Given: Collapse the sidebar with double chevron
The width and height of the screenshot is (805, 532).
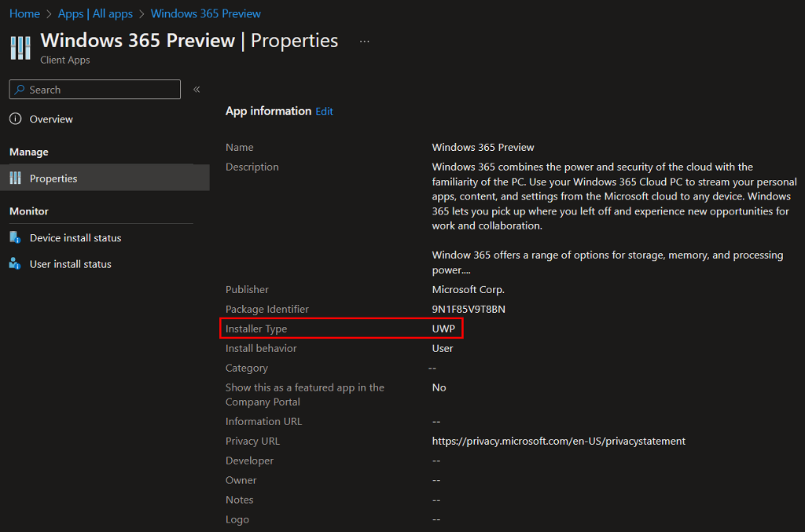Looking at the screenshot, I should click(197, 90).
